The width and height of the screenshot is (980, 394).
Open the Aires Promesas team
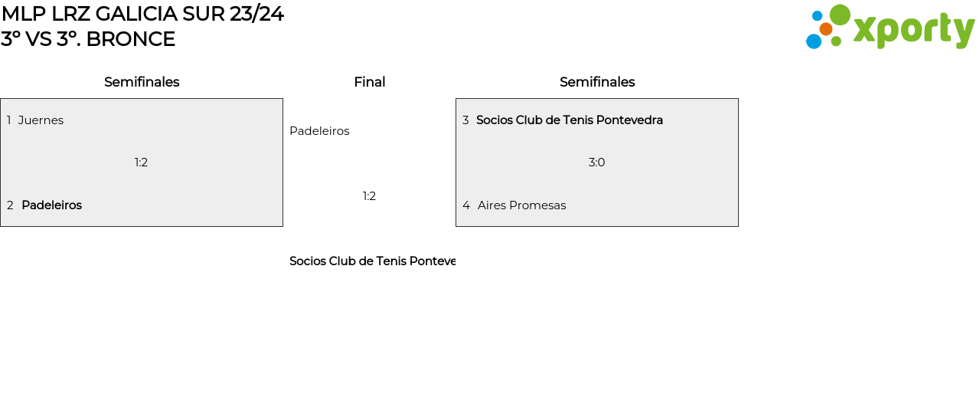[x=521, y=205]
